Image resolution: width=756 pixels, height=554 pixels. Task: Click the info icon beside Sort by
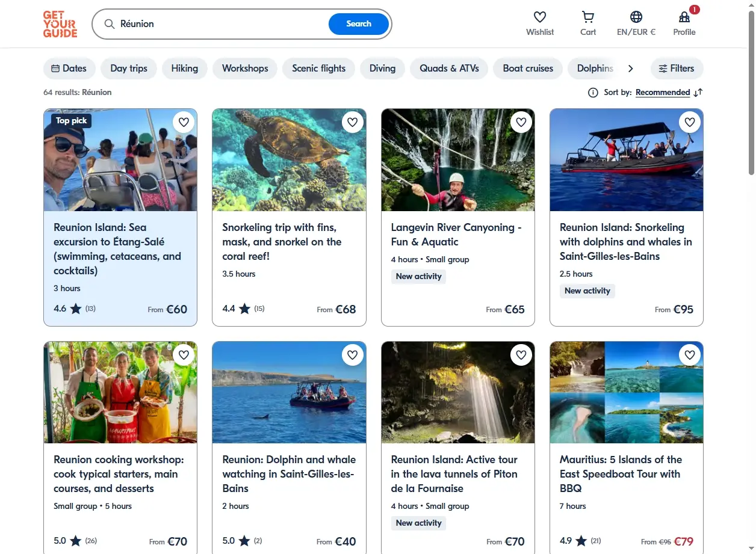593,93
